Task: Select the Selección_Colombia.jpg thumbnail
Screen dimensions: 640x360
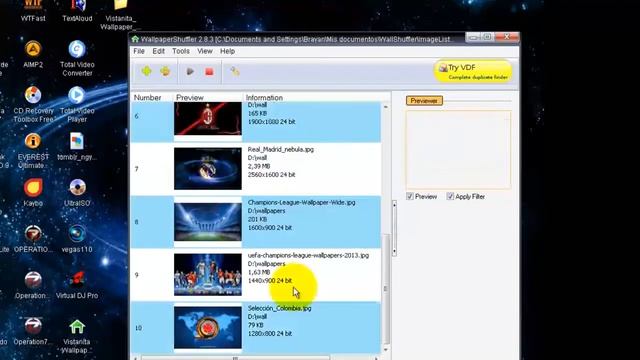Action: (208, 328)
